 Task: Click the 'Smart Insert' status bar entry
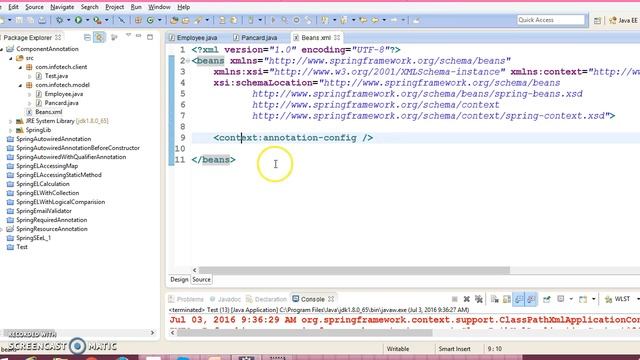(454, 349)
